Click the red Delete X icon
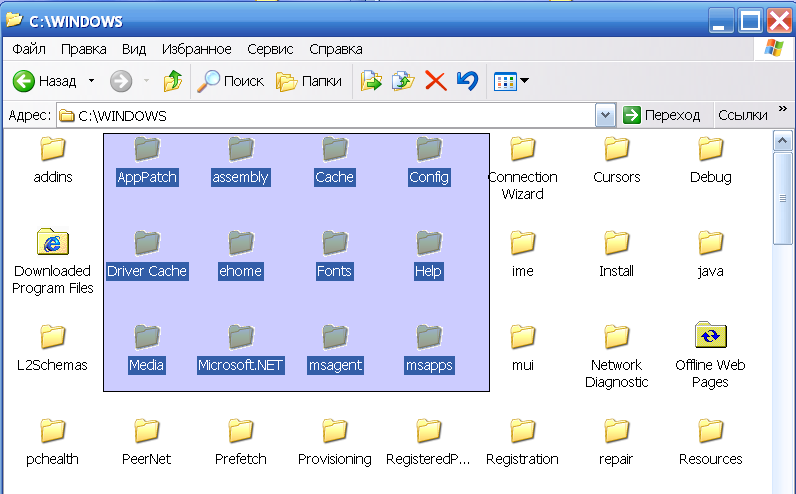This screenshot has height=494, width=796. (x=436, y=81)
